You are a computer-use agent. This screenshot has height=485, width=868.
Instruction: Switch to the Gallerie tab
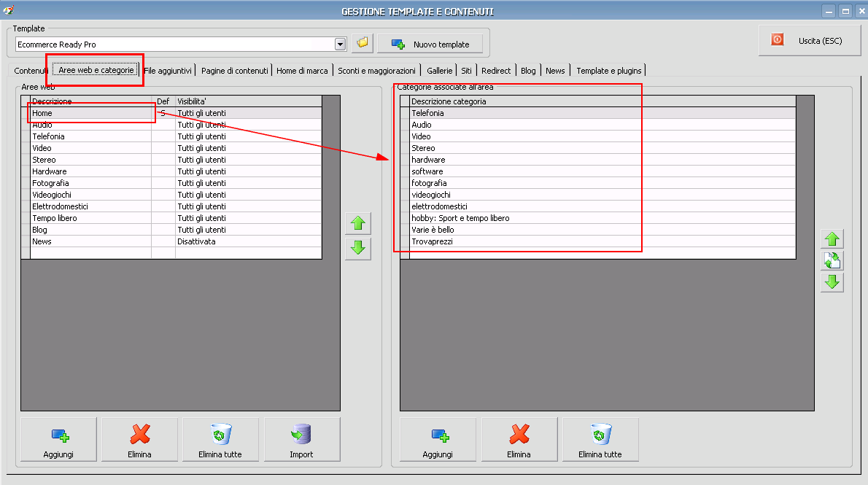[440, 71]
